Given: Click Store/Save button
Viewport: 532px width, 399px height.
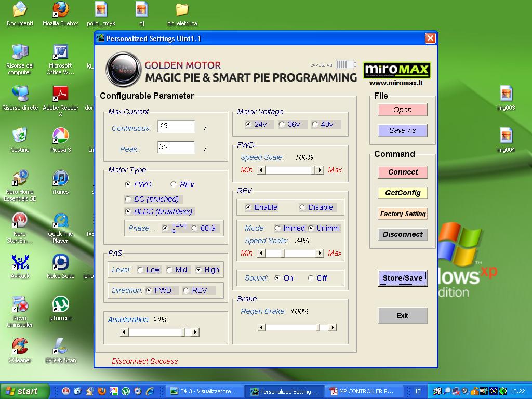Looking at the screenshot, I should (x=403, y=278).
